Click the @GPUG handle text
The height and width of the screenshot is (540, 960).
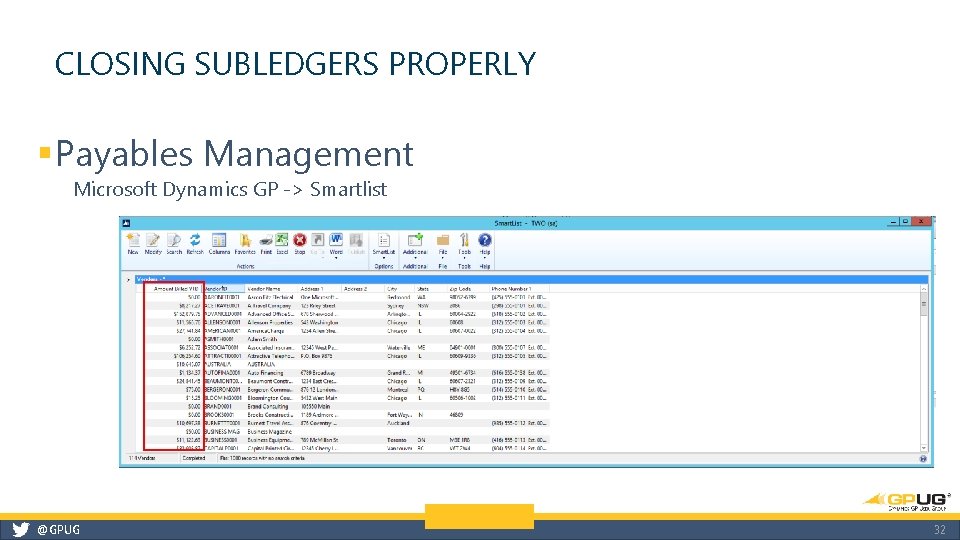click(58, 530)
